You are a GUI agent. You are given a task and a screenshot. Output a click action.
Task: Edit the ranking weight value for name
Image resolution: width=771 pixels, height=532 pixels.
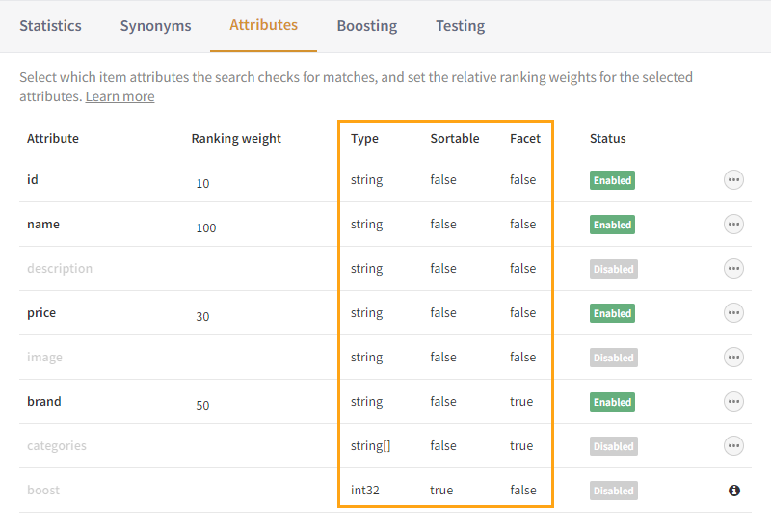[206, 228]
